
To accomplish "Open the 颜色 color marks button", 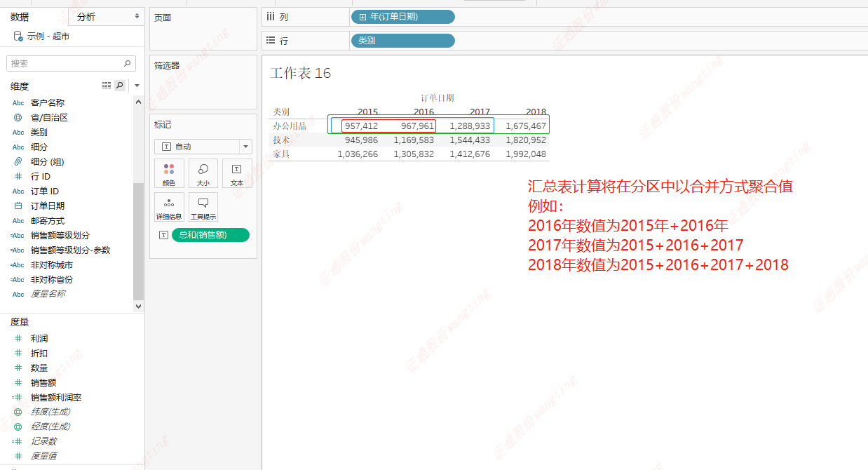I will pos(169,173).
